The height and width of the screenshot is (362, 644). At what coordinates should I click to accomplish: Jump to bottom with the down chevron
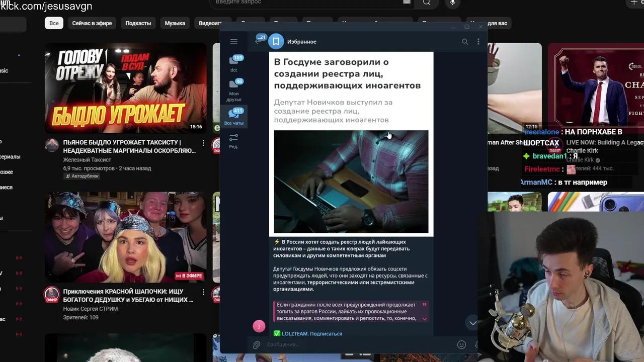pyautogui.click(x=472, y=323)
